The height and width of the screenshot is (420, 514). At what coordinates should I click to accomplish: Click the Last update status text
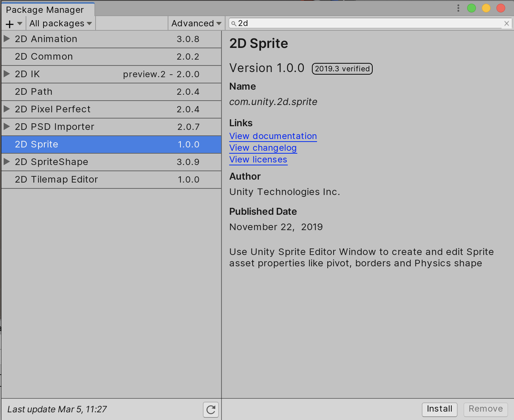tap(57, 409)
